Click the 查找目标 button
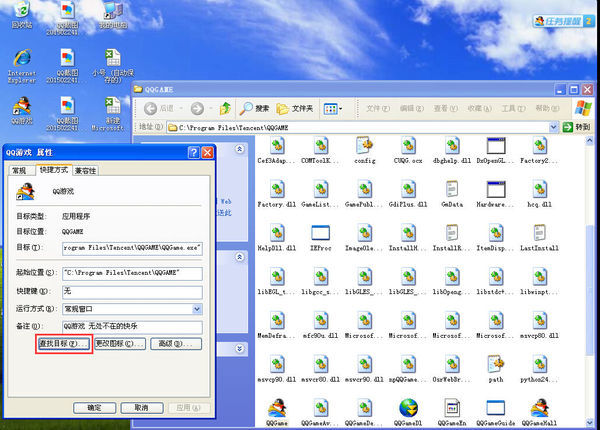The height and width of the screenshot is (430, 600). point(63,343)
